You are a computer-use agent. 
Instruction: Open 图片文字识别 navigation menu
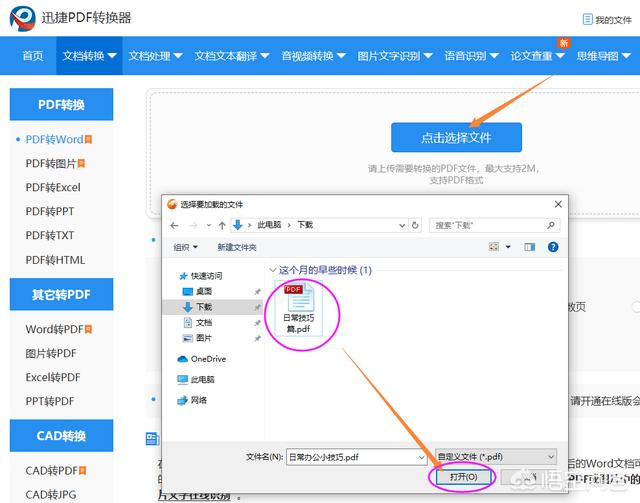click(x=395, y=56)
